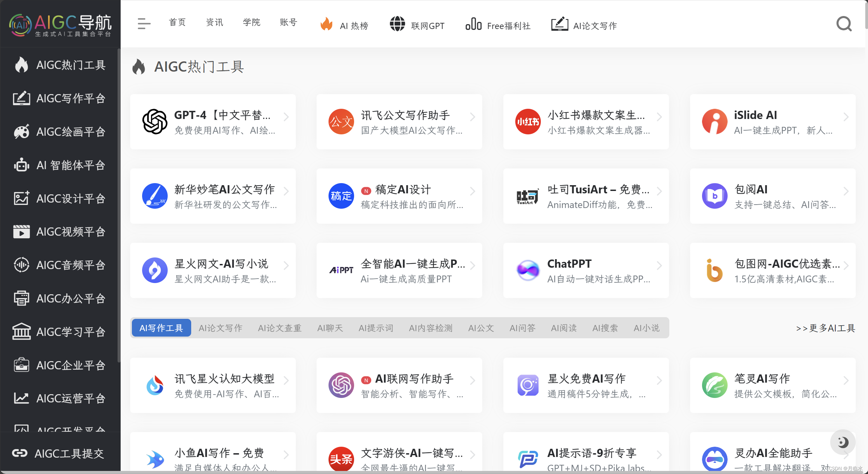
Task: Click the AI 热榜 flame icon
Action: [x=326, y=24]
